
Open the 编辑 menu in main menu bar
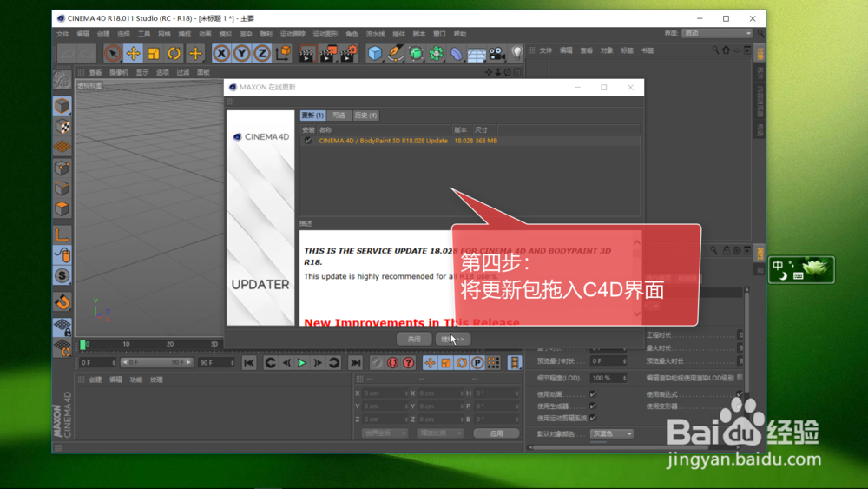[x=83, y=35]
